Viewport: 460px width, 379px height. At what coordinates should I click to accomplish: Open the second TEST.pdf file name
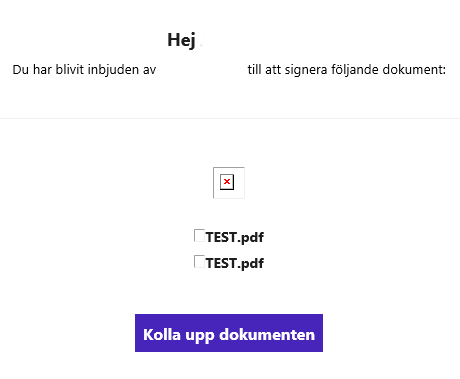click(x=235, y=263)
